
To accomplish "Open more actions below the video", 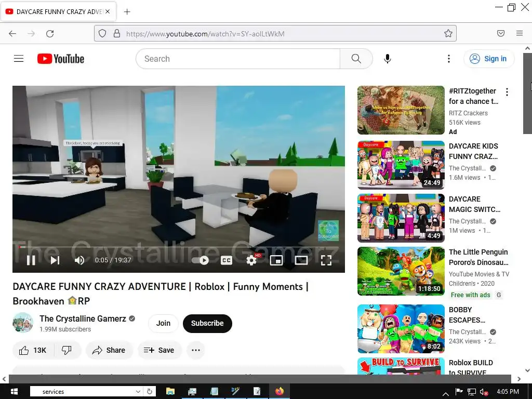I will point(196,350).
